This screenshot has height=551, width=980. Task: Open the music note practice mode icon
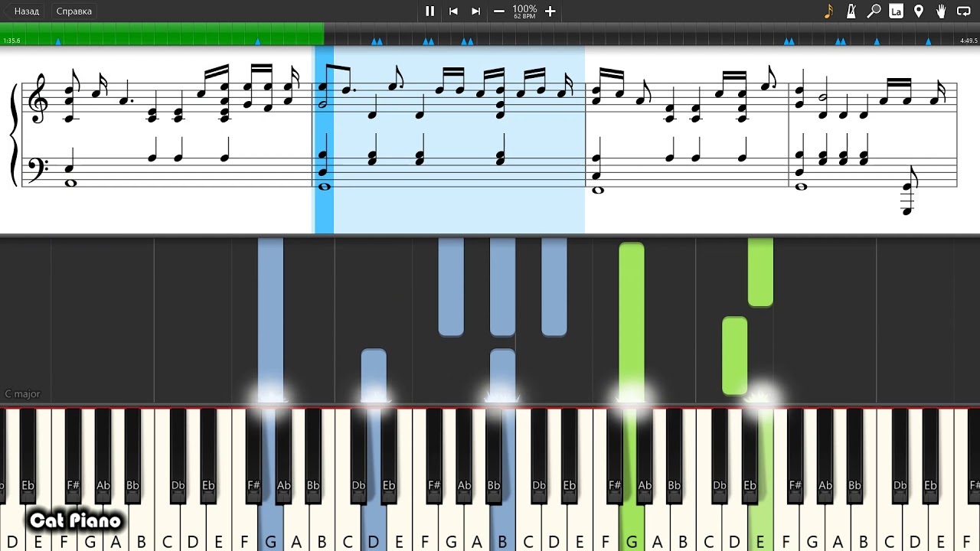pyautogui.click(x=828, y=11)
